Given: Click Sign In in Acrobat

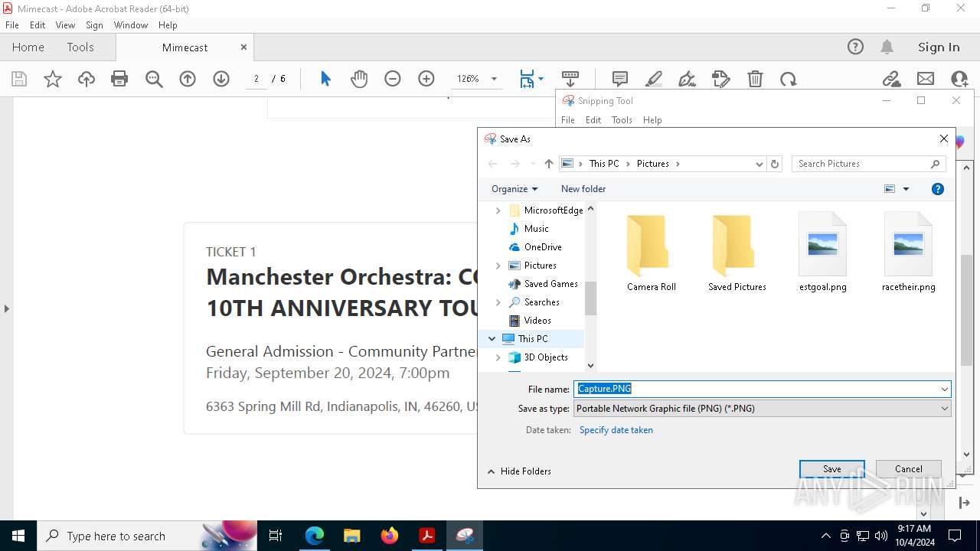Looking at the screenshot, I should [939, 47].
